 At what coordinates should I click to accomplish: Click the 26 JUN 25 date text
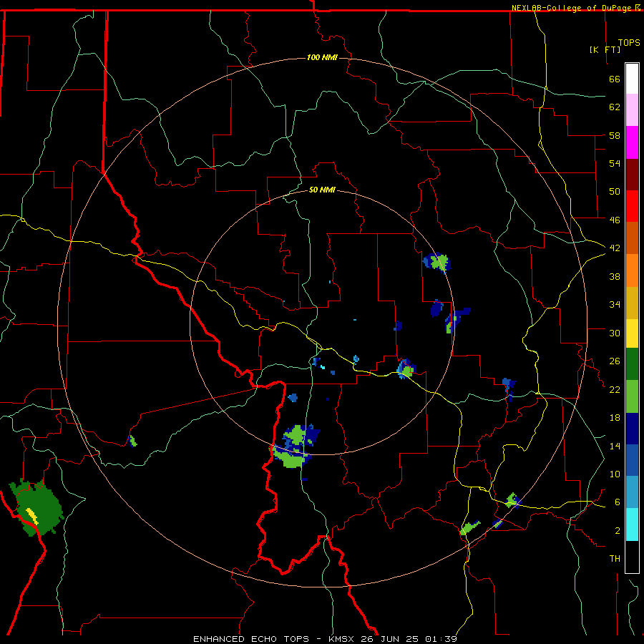click(x=389, y=639)
